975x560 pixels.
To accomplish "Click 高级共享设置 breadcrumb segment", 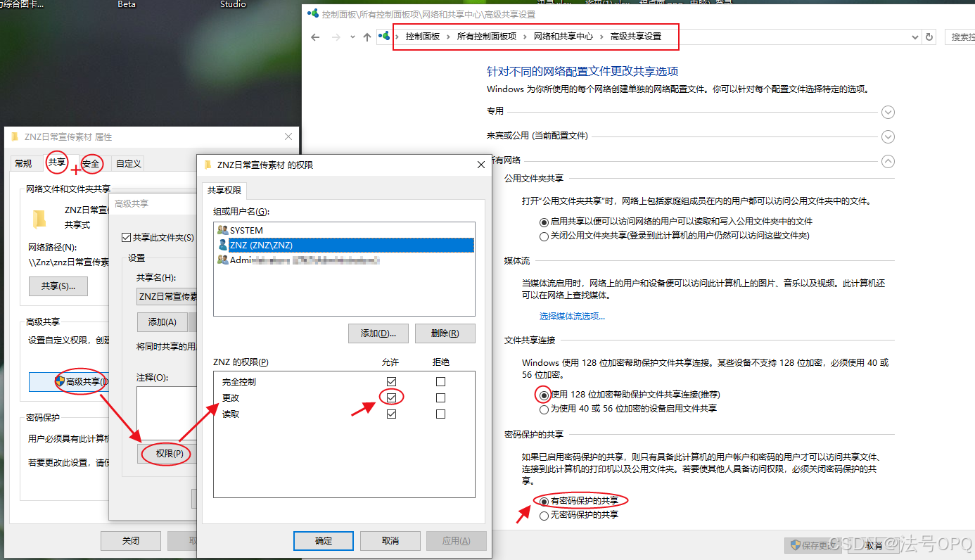I will pyautogui.click(x=636, y=37).
